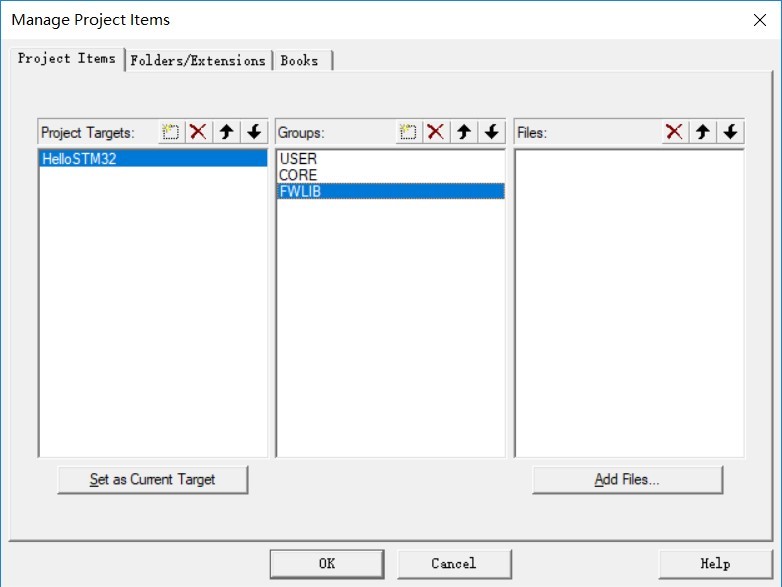Open the Folders/Extensions tab
Screen dimensions: 782x587
[198, 61]
